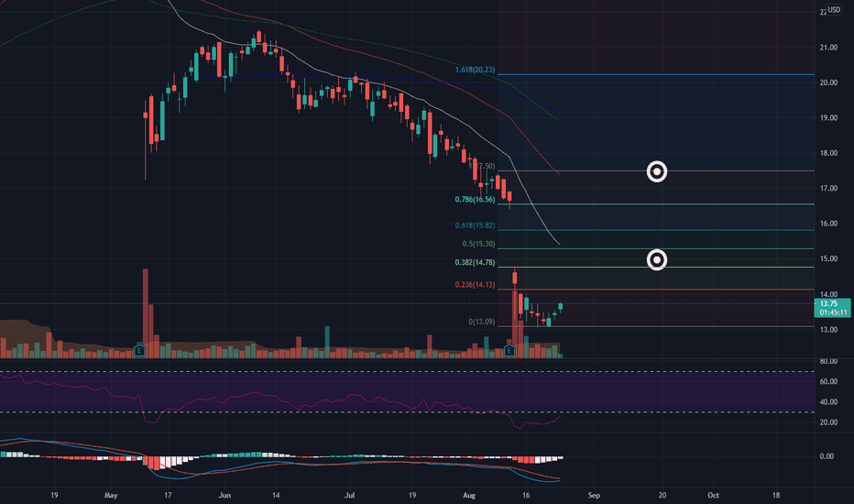Click the 18.00 price axis label
The height and width of the screenshot is (504, 854).
[x=829, y=153]
